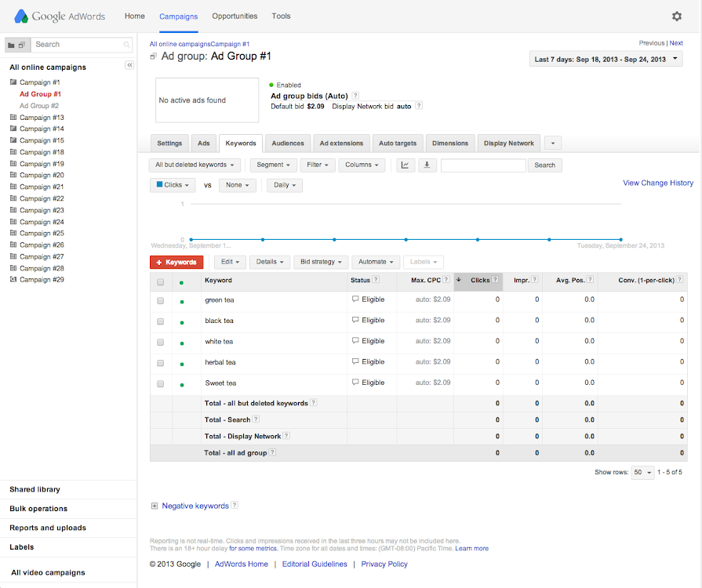Screen dimensions: 702x588
Task: Toggle the graph view chart icon
Action: pyautogui.click(x=406, y=165)
